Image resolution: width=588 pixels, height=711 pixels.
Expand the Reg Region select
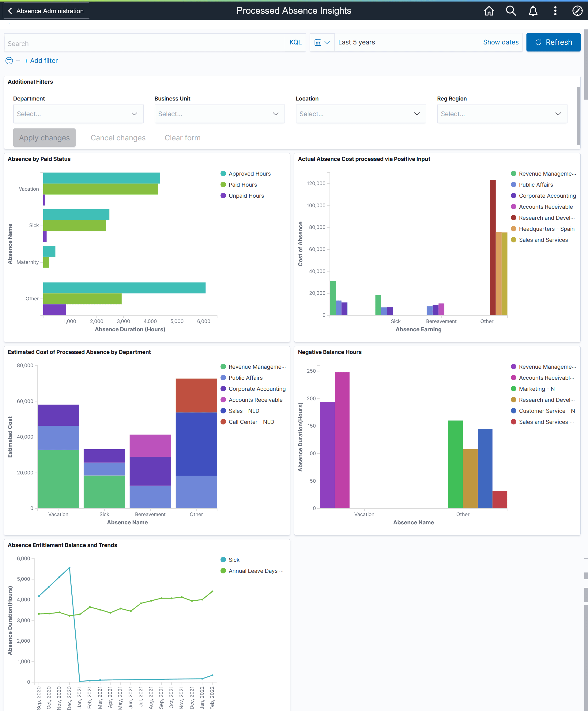coord(502,114)
